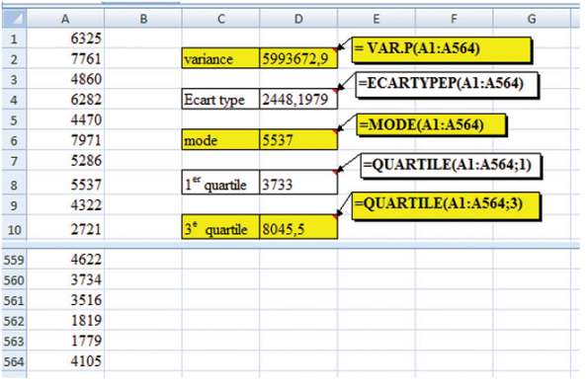Click the QUARTILE(A1:A564;3) comment box
Viewport: 587px width, 392px height.
[x=447, y=205]
